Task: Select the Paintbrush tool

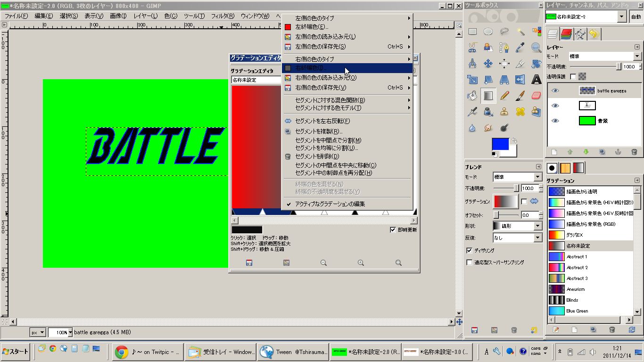Action: [x=520, y=96]
